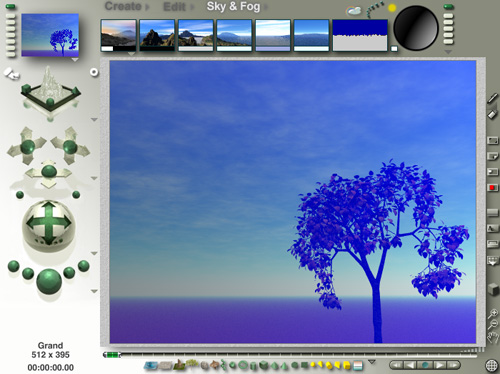Switch to the Create palette
Image resolution: width=500 pixels, height=374 pixels.
tap(123, 6)
